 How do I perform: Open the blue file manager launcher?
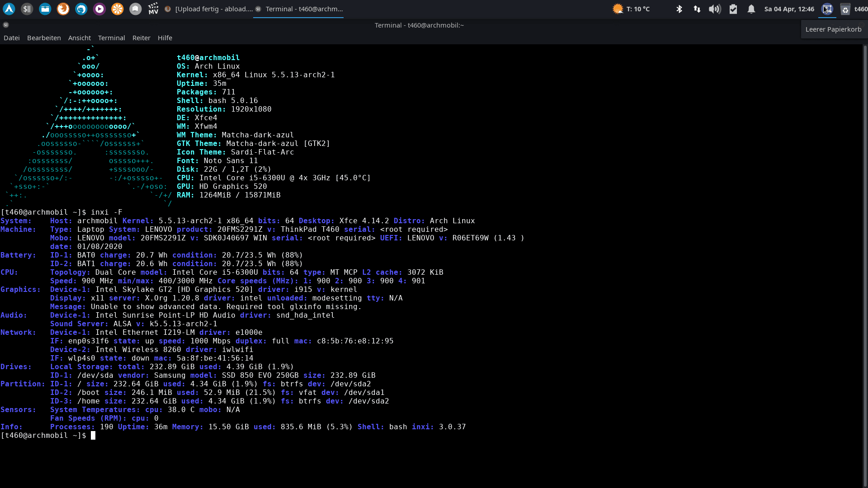click(45, 9)
